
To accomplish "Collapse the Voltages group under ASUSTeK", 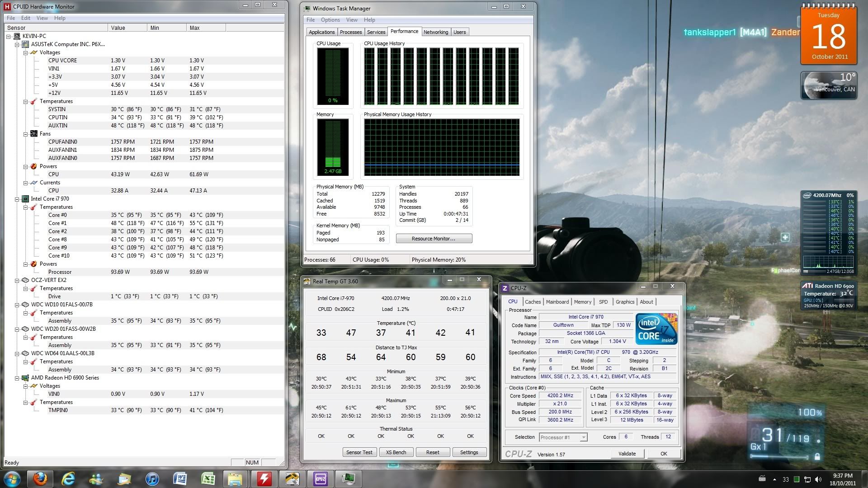I will point(26,52).
